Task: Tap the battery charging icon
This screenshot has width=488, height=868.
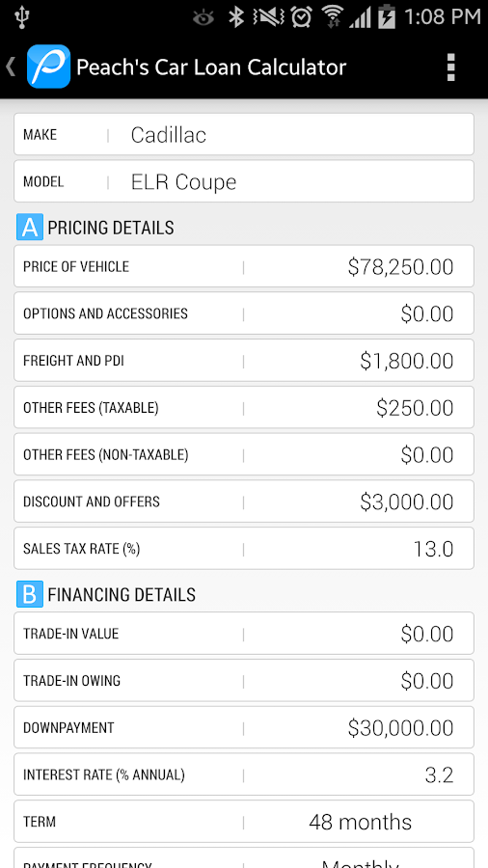Action: coord(387,16)
